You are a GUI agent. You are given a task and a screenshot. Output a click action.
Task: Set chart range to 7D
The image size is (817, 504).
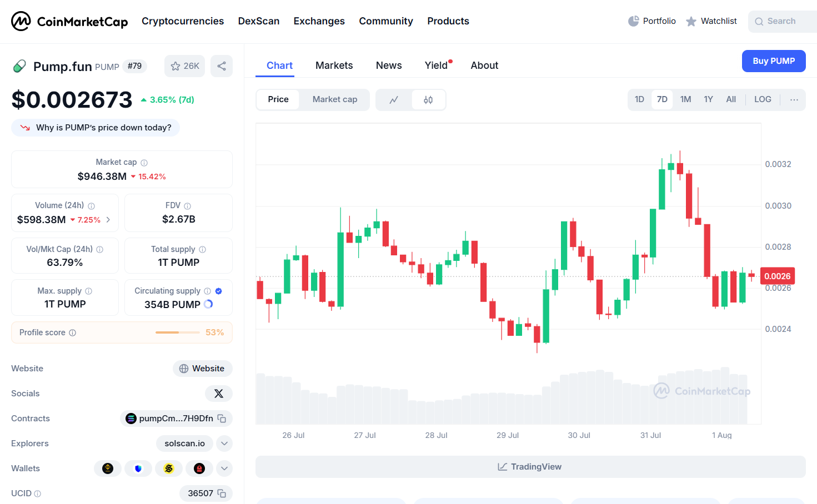coord(662,100)
